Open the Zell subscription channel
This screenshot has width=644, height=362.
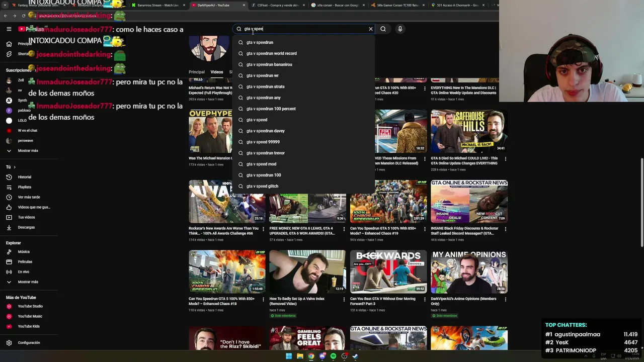tap(20, 80)
